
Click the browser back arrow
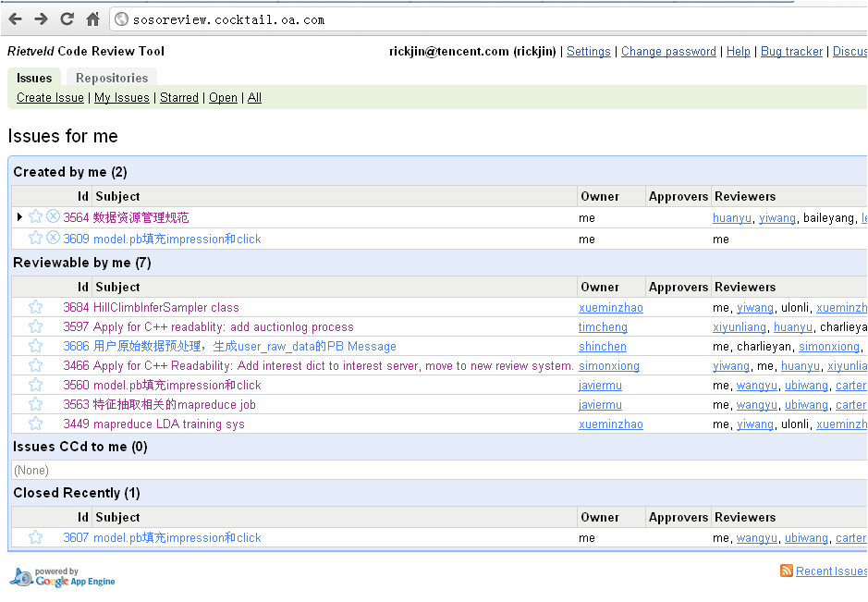point(16,19)
